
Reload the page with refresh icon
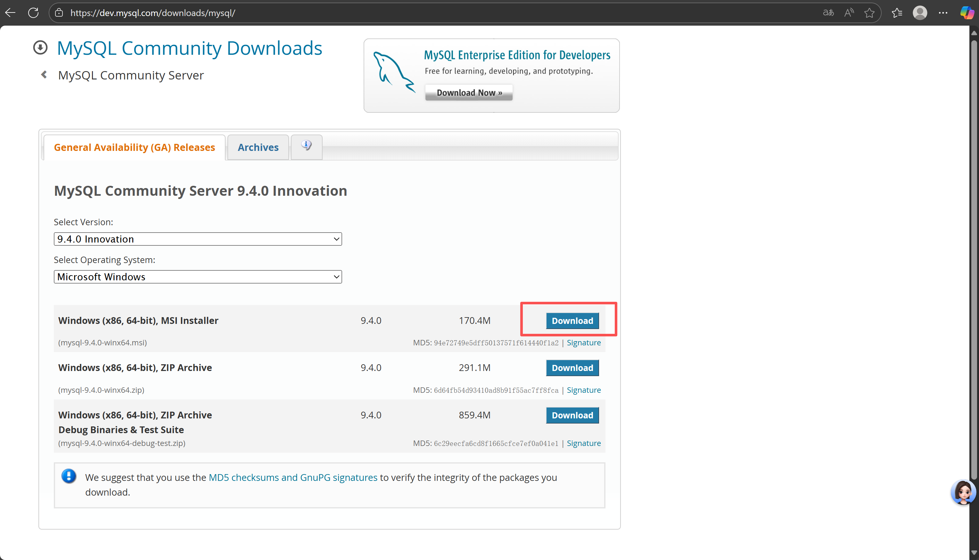click(33, 13)
